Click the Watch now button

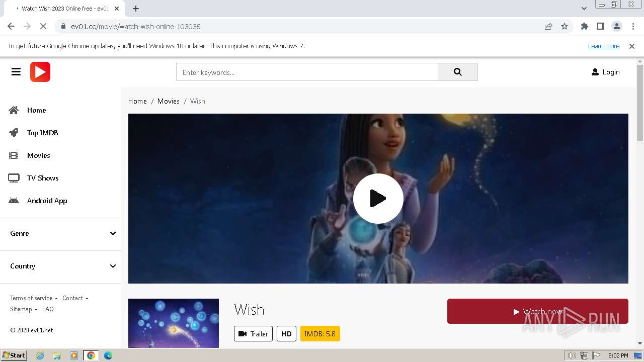(538, 312)
